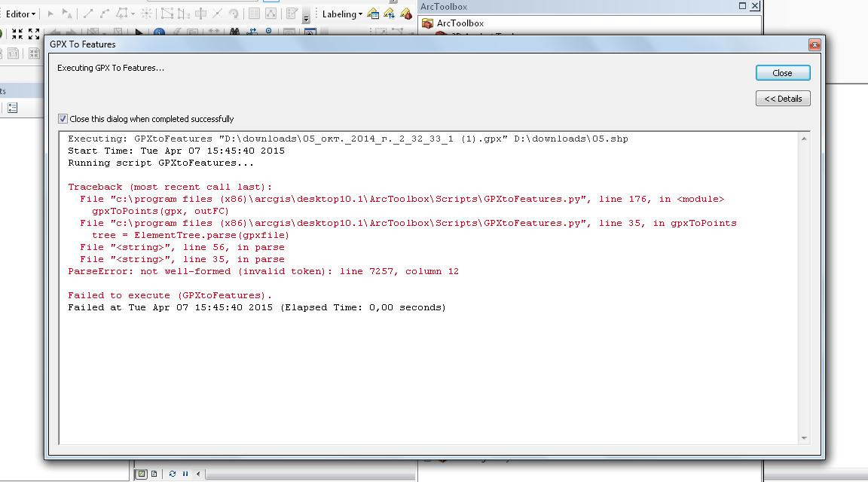Click the ParseError message line

click(x=264, y=271)
